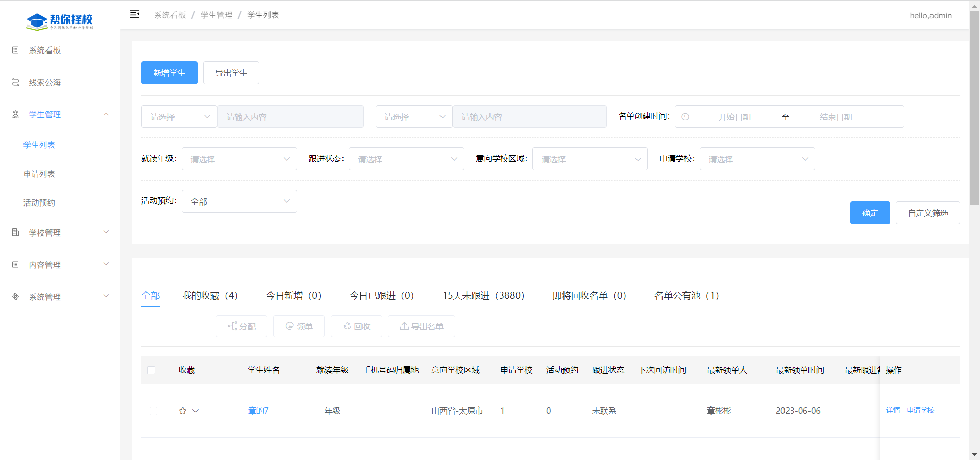
Task: Click the 导出学生 button
Action: click(x=231, y=73)
